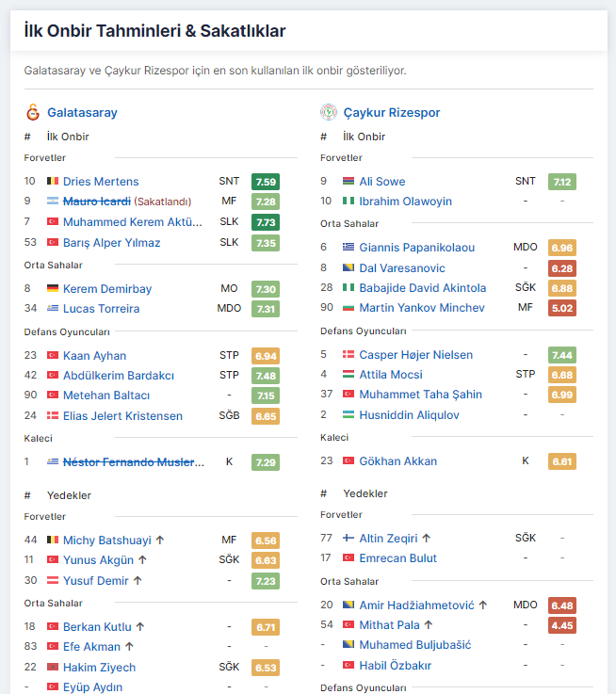Click the substitution arrow next to Amir Hadžiahmetović
The image size is (616, 694).
coord(483,605)
